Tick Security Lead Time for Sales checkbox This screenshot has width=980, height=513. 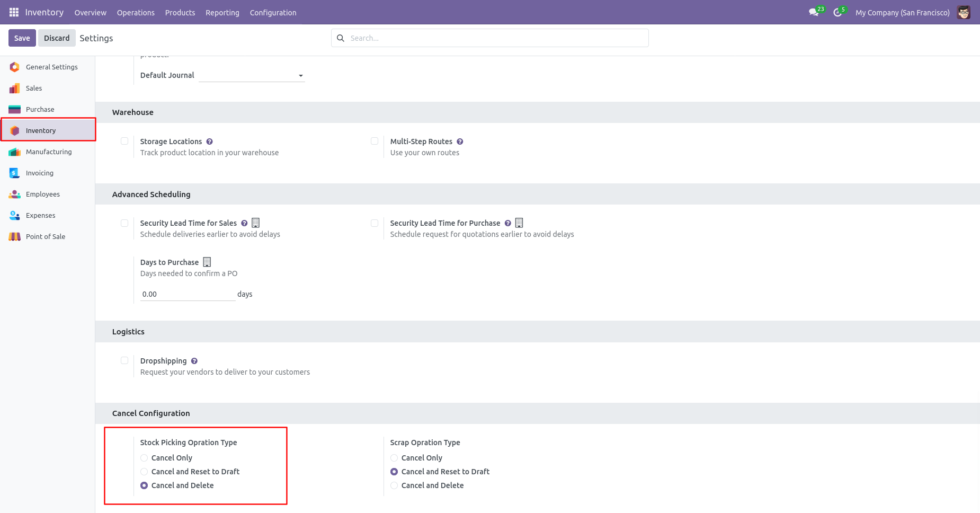coord(124,223)
